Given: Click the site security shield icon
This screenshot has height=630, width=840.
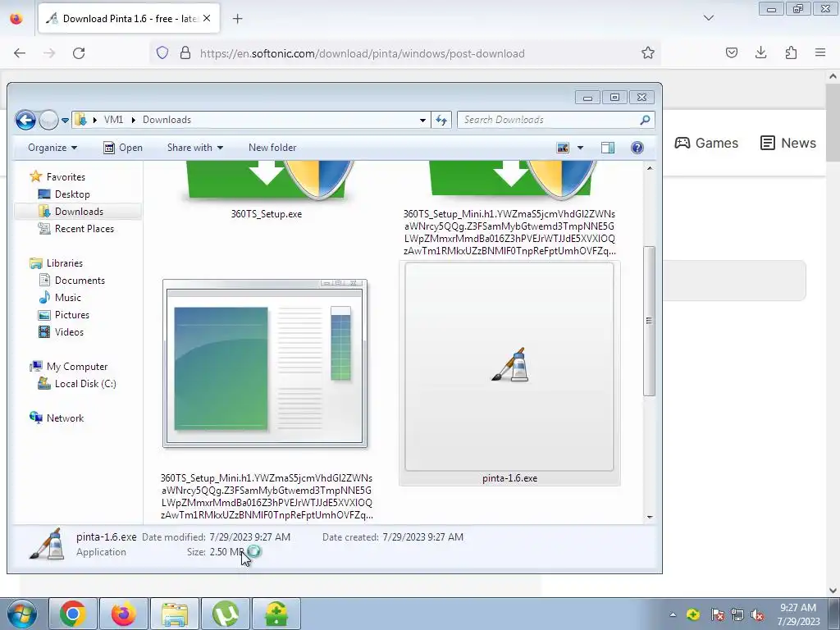Looking at the screenshot, I should point(162,53).
